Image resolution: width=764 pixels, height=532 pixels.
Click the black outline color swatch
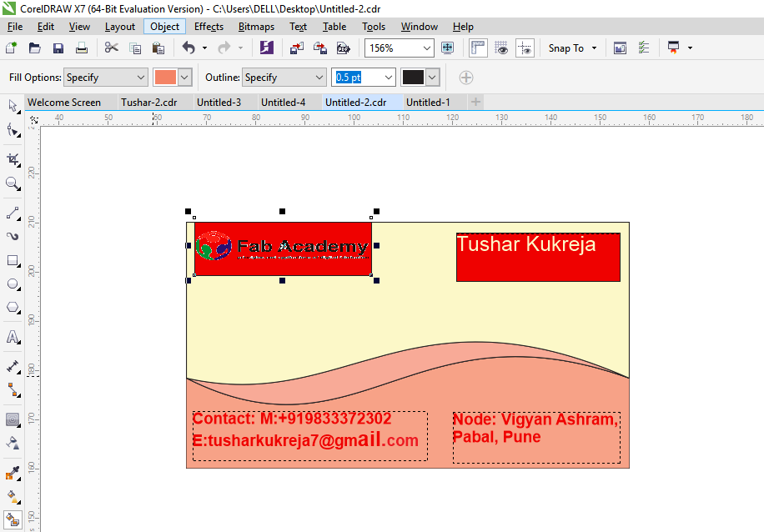coord(413,78)
